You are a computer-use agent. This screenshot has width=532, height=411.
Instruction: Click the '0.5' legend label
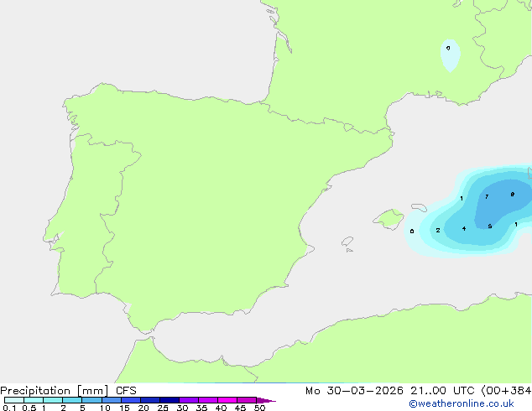[29, 408]
